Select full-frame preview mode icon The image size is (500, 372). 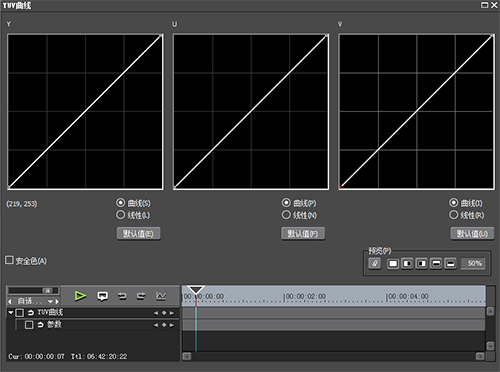point(393,264)
